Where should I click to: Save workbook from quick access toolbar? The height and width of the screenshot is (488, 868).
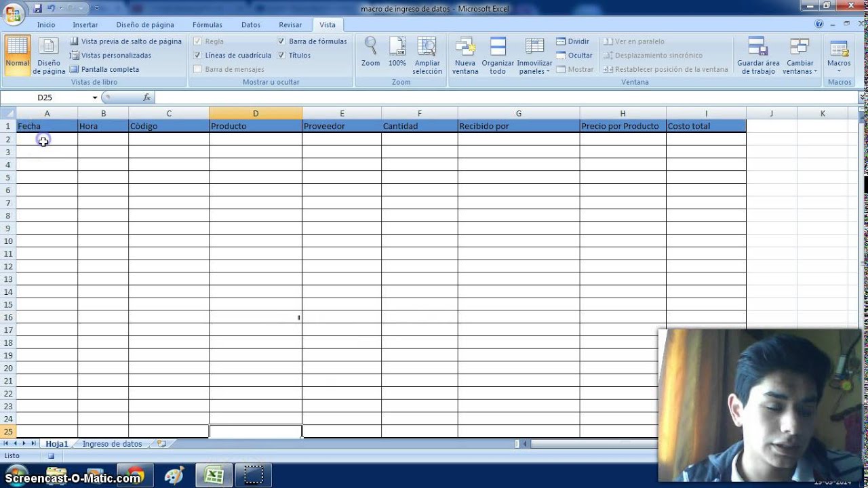click(x=37, y=8)
